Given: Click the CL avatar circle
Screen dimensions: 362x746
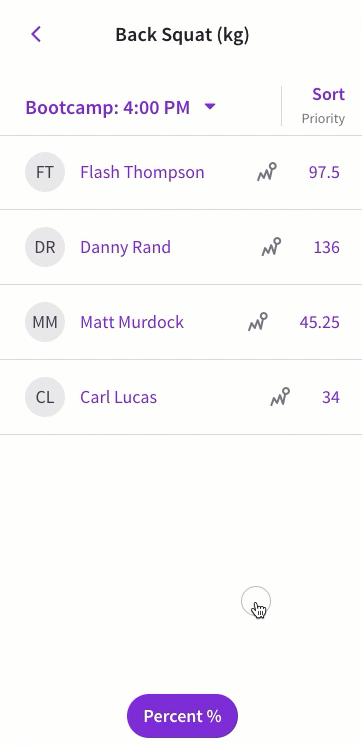Looking at the screenshot, I should click(45, 397).
